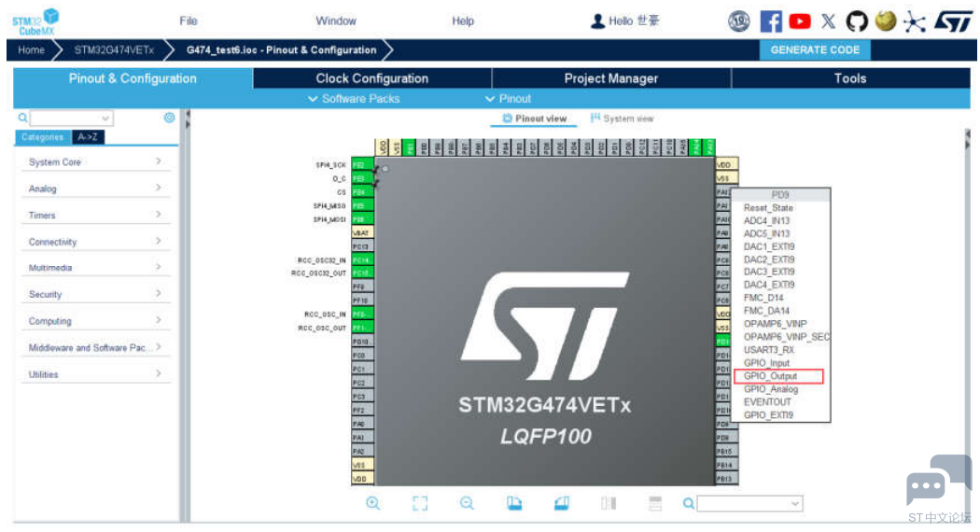The width and height of the screenshot is (980, 532).
Task: Expand the Computing category
Action: 95,321
